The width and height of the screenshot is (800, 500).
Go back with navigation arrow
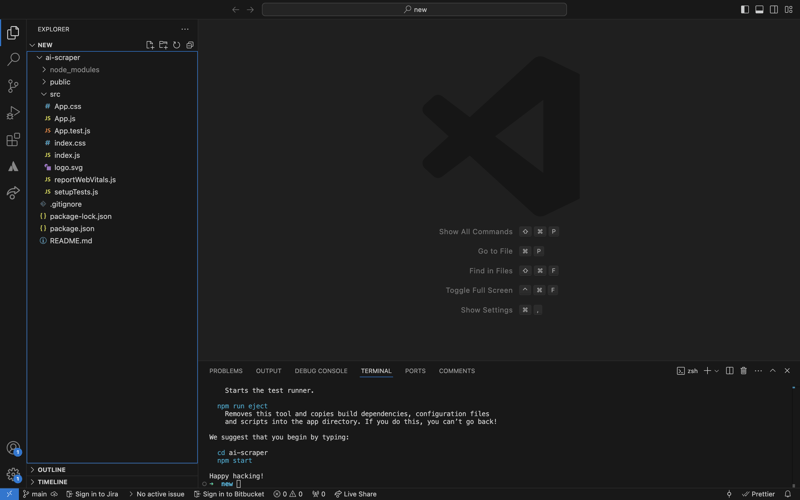236,10
